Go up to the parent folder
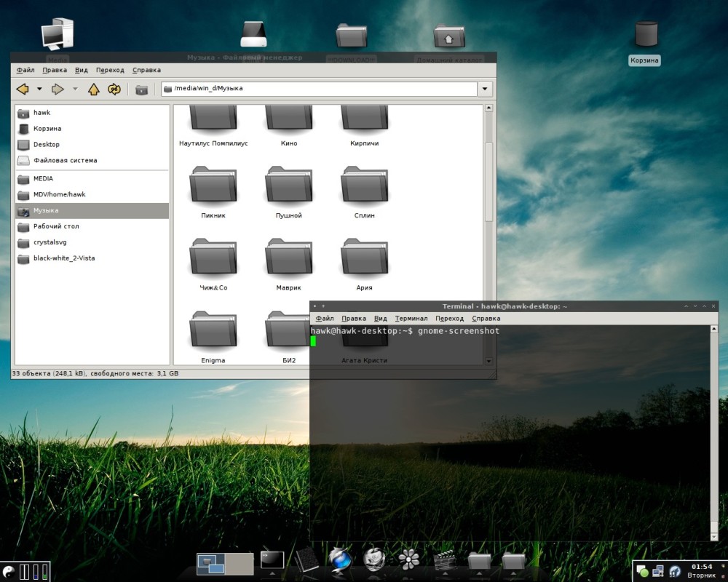This screenshot has width=728, height=582. (x=94, y=89)
